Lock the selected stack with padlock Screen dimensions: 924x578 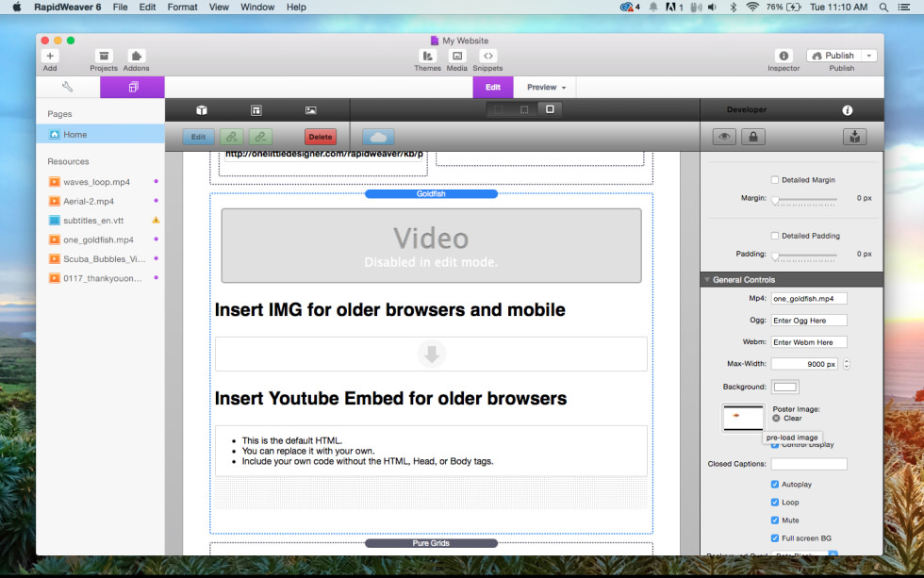point(753,137)
